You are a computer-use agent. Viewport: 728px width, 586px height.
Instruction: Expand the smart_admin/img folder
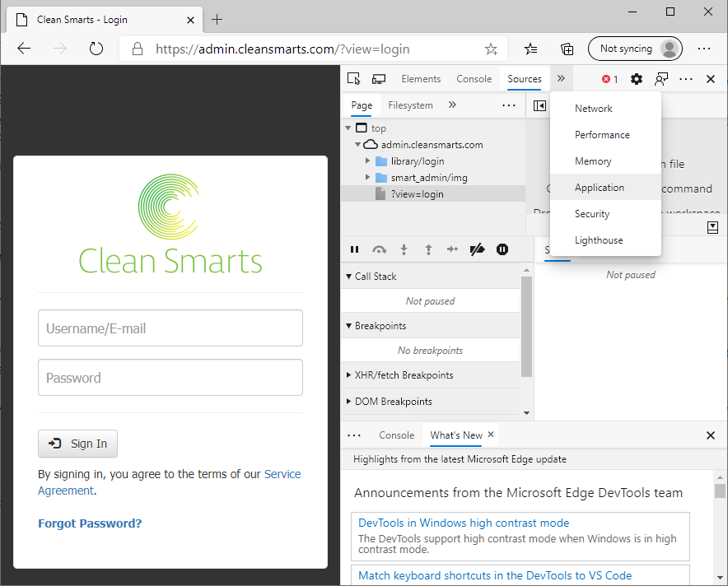coord(368,178)
